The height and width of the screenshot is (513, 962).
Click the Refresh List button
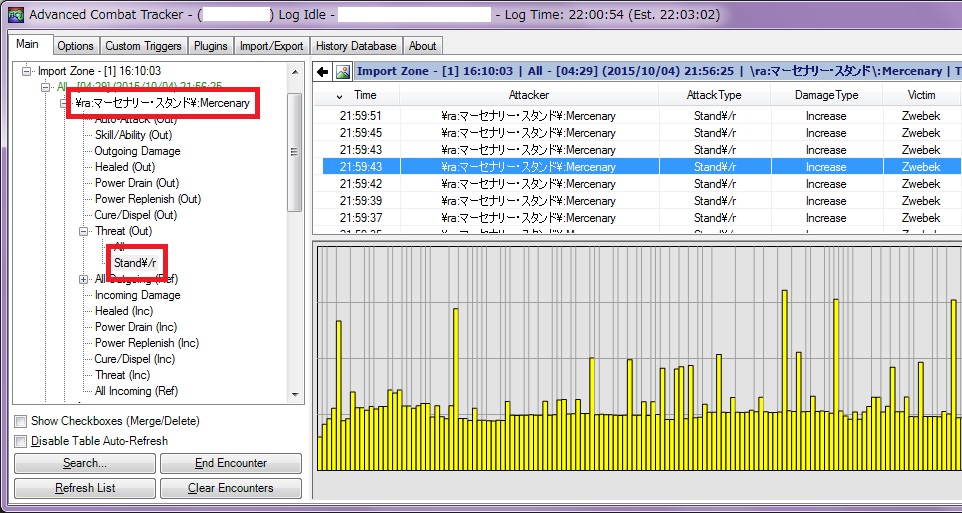coord(85,488)
